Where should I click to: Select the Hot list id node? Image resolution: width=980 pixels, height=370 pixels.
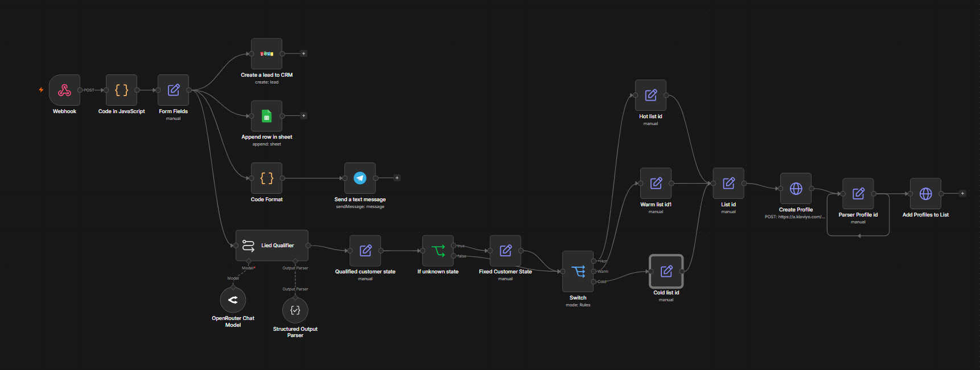click(650, 95)
